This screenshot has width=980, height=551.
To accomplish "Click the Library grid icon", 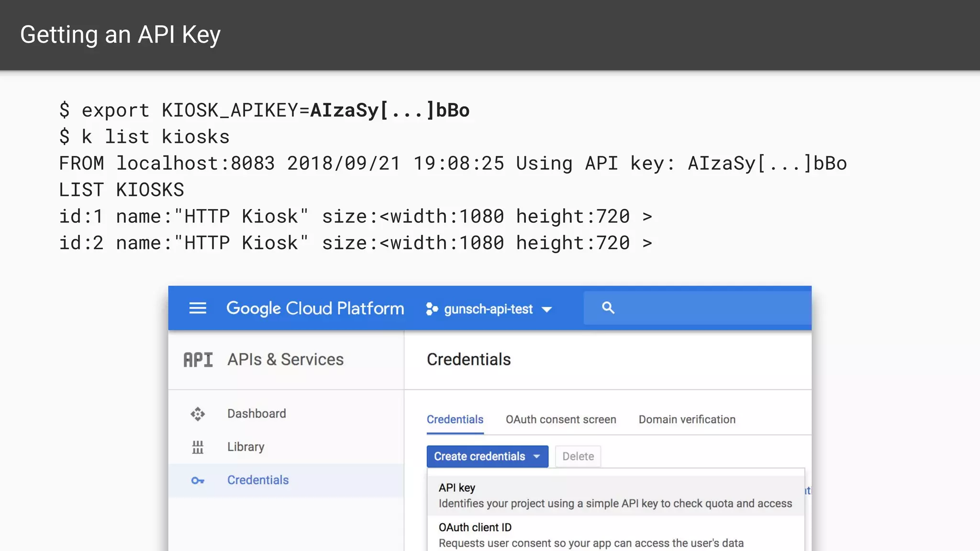I will click(x=198, y=447).
